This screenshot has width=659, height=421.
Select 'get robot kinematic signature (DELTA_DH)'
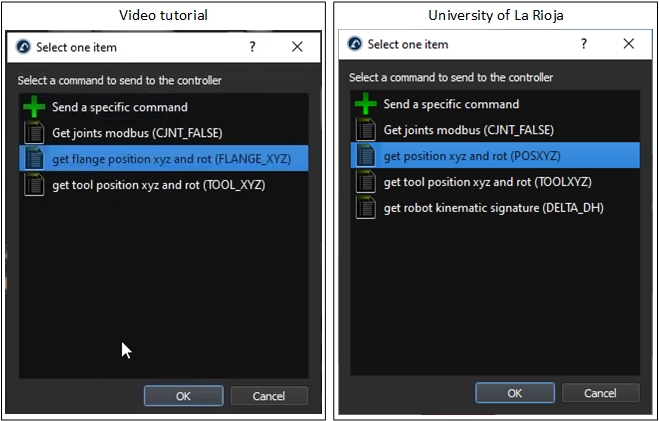(x=493, y=207)
